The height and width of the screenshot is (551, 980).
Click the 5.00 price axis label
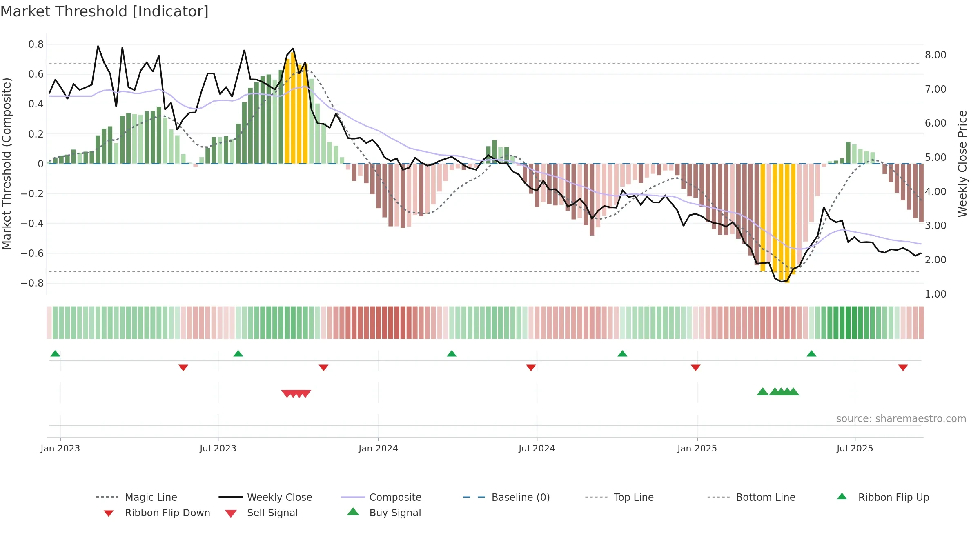pyautogui.click(x=935, y=157)
